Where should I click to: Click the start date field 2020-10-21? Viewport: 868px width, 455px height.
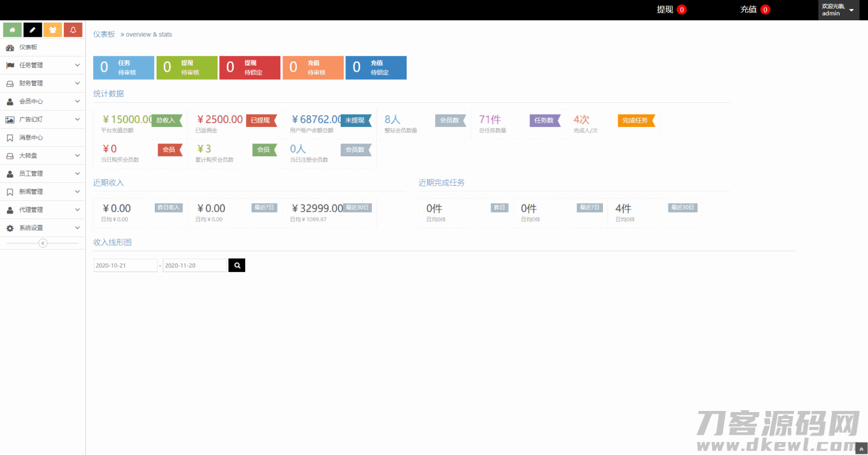[x=125, y=265]
